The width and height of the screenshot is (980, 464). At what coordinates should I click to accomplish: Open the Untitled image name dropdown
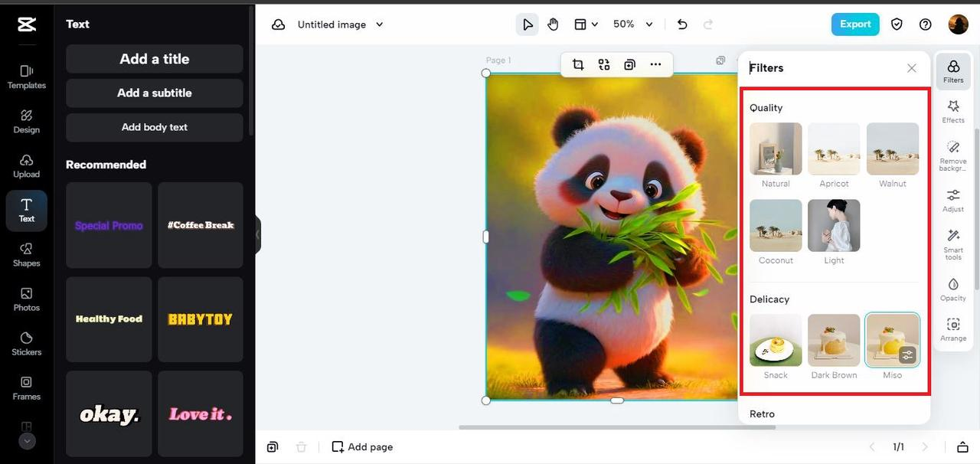[341, 25]
